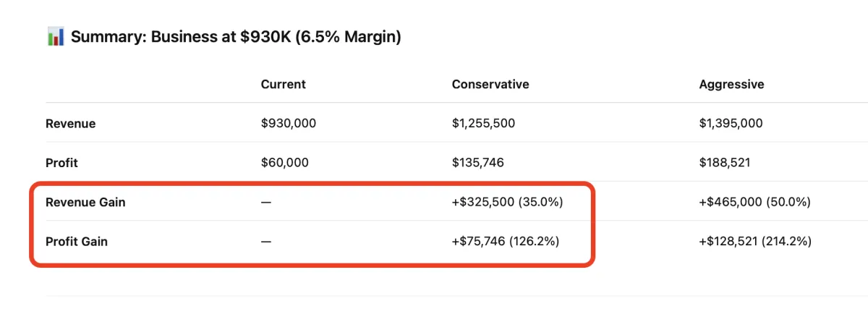Screen dimensions: 868x309
Task: Click the +$128,521 (214.2%) profit gain cell
Action: 755,241
